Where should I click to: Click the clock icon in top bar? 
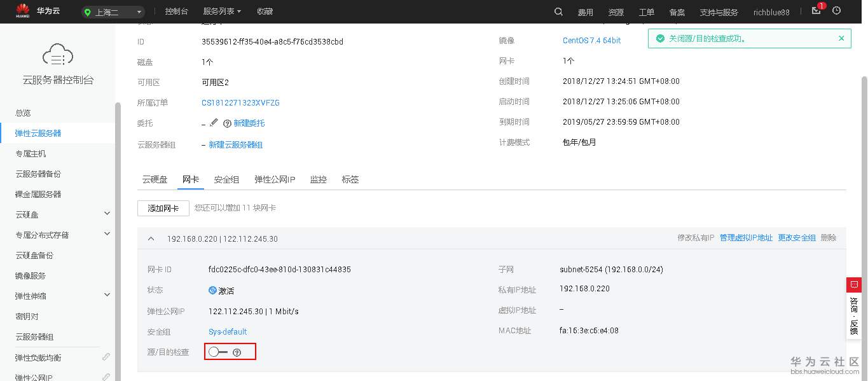click(x=836, y=11)
